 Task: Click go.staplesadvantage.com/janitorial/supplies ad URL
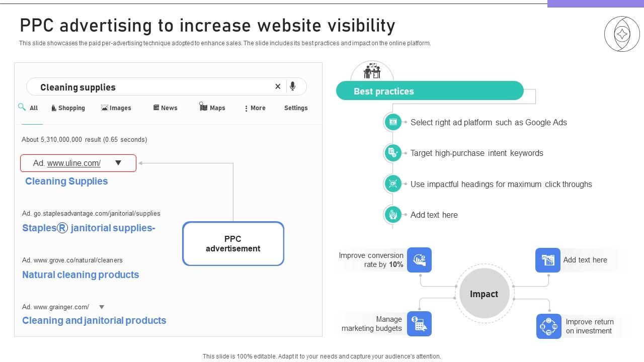pyautogui.click(x=97, y=214)
